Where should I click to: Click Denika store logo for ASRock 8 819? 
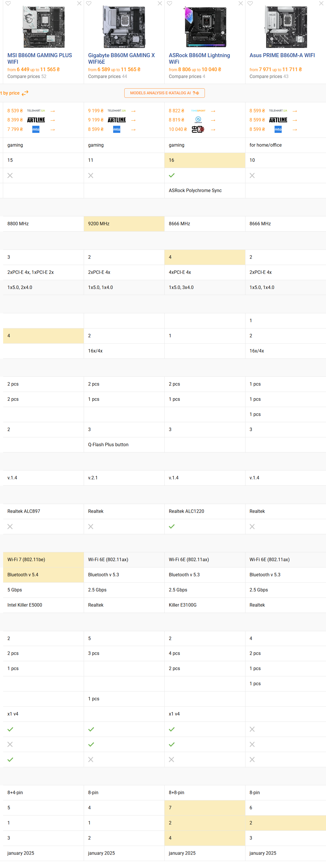[x=198, y=120]
